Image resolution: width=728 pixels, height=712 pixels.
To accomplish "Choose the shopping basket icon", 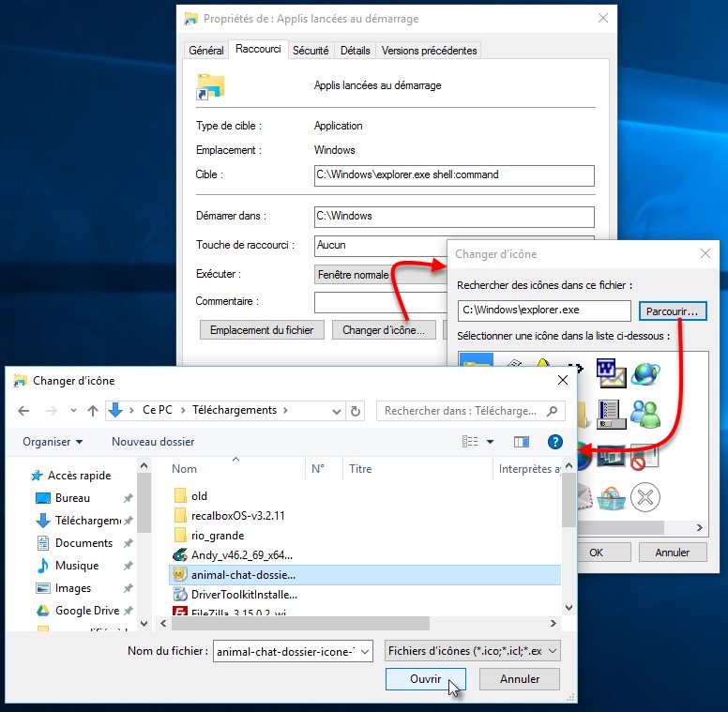I will pos(610,496).
